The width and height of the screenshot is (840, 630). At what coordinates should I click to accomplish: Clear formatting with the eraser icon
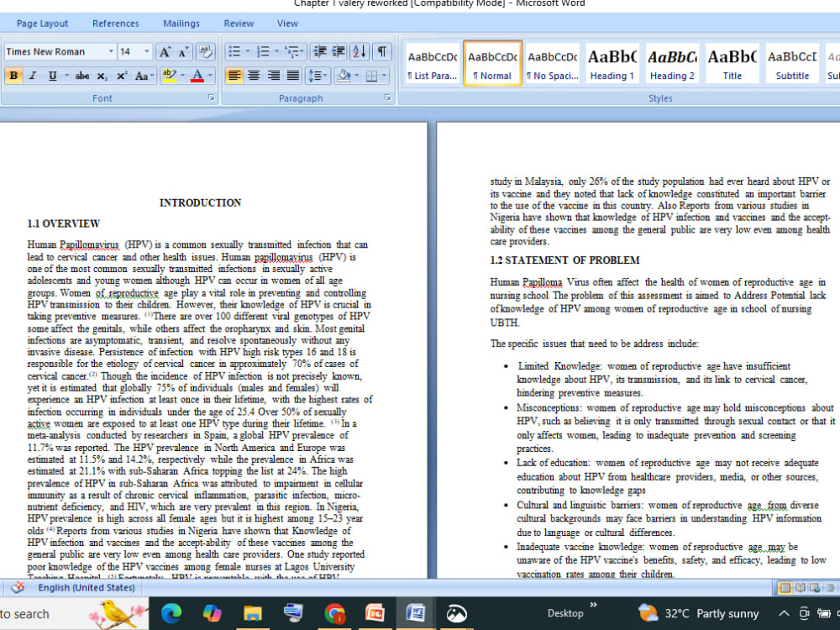pyautogui.click(x=205, y=51)
